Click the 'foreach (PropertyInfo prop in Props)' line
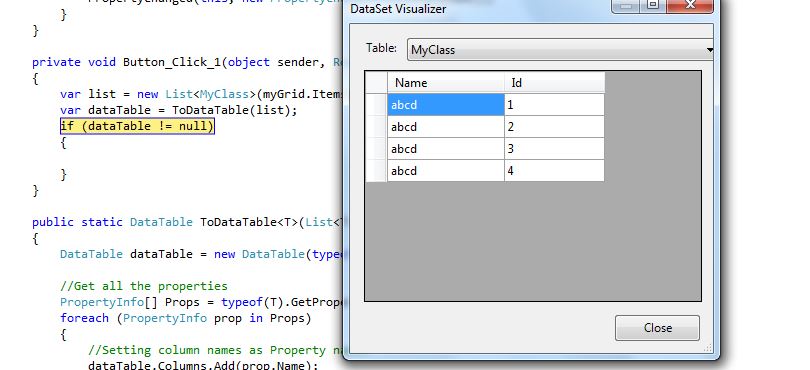Screen dimensions: 810x370 (185, 318)
